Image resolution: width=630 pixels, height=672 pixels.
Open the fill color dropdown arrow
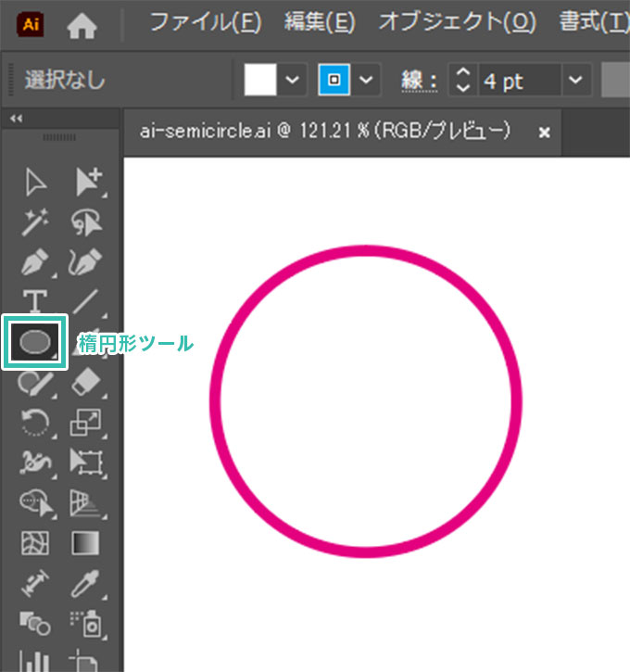[x=294, y=81]
